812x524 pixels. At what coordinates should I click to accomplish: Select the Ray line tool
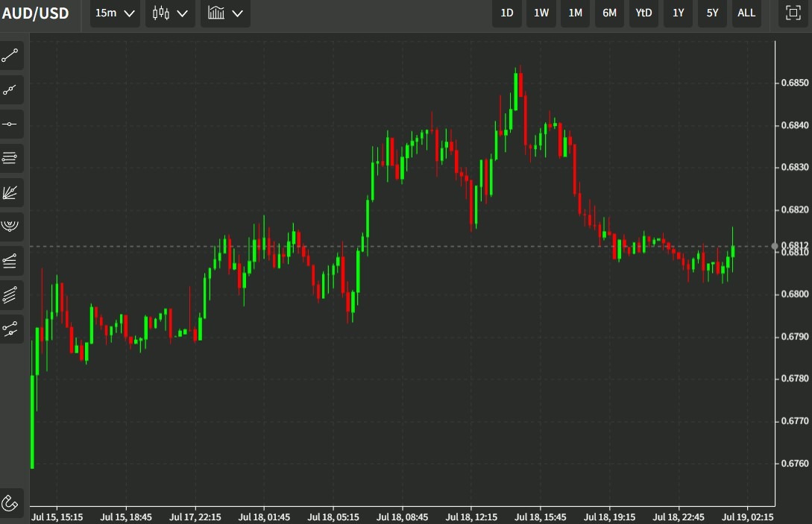(10, 89)
